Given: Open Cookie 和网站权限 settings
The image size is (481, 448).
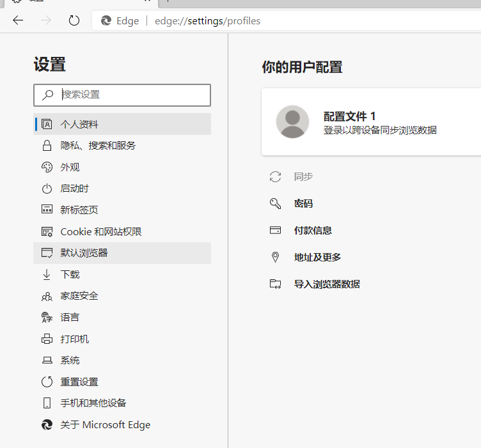Looking at the screenshot, I should [x=100, y=232].
